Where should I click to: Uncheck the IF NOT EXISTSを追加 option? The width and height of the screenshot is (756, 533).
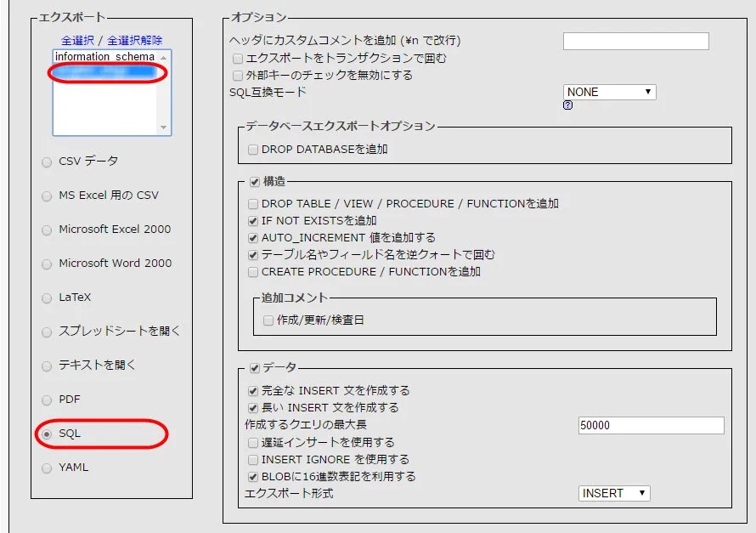point(252,220)
